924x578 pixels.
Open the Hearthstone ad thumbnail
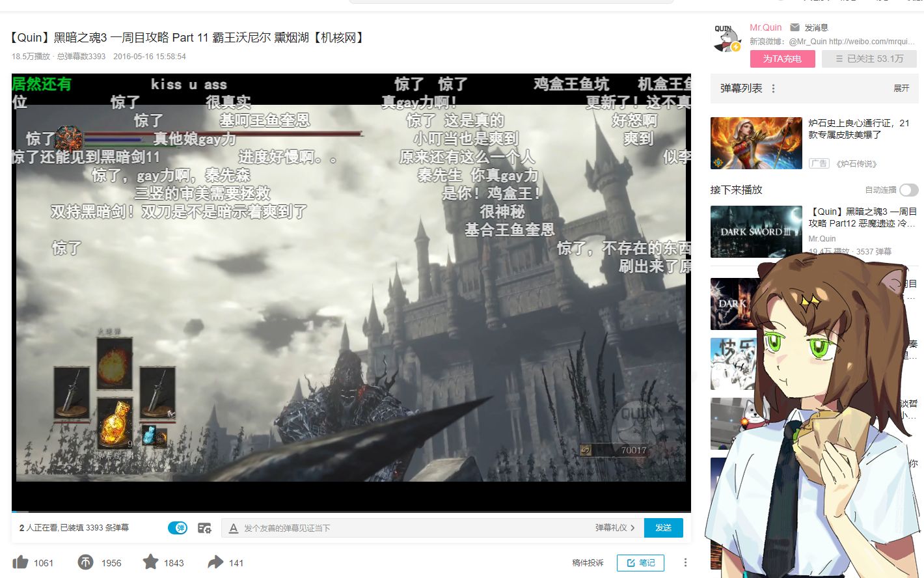(x=756, y=143)
